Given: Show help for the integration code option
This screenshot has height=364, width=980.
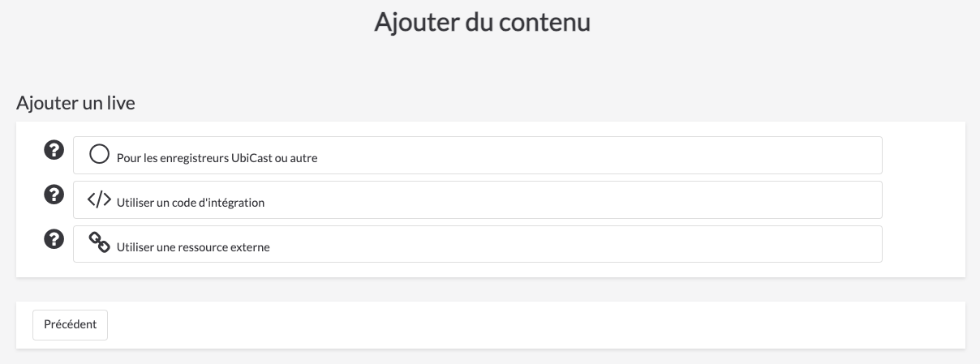Looking at the screenshot, I should tap(54, 195).
